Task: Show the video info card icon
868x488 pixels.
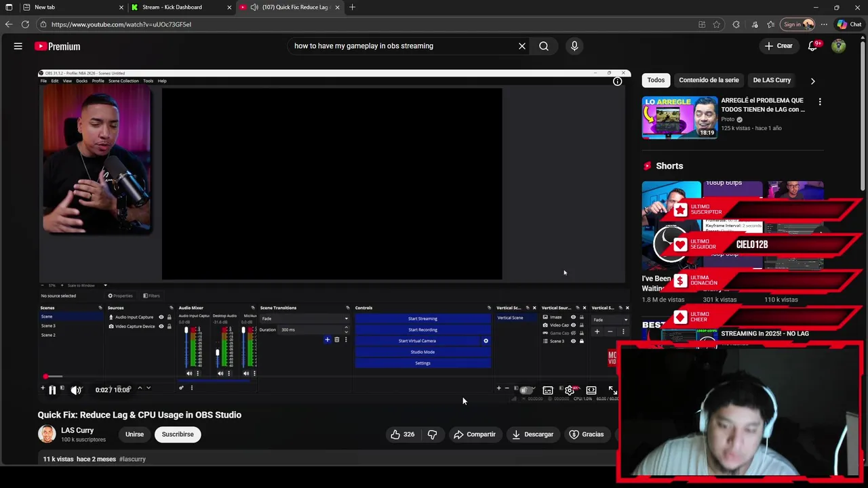Action: (617, 81)
